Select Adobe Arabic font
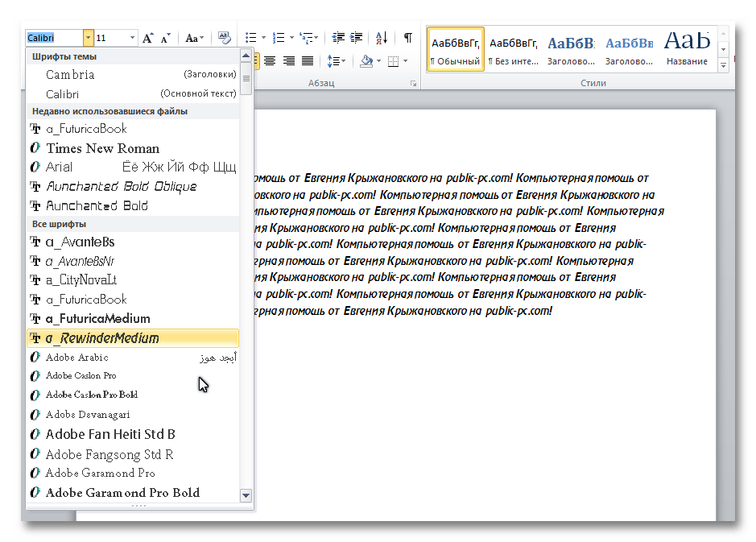 133,358
